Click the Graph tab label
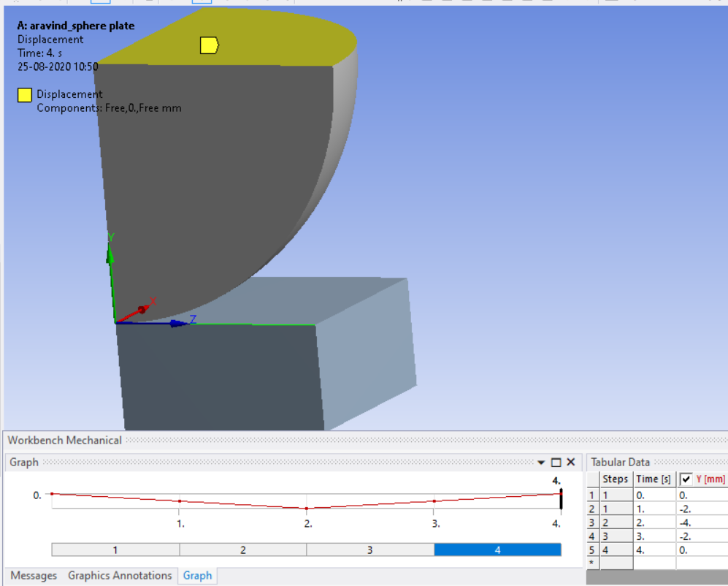The height and width of the screenshot is (586, 728). (x=197, y=576)
